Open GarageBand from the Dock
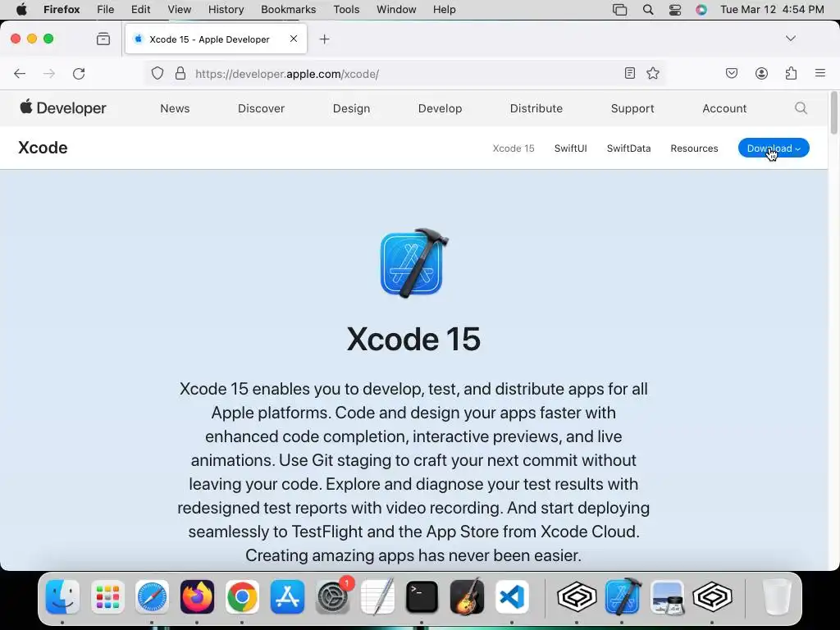The height and width of the screenshot is (630, 840). click(x=467, y=597)
